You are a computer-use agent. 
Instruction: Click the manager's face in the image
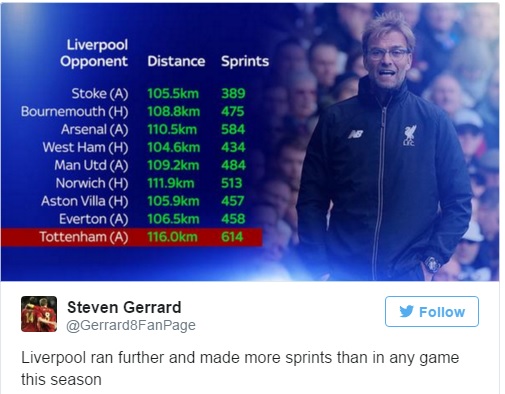pos(388,60)
